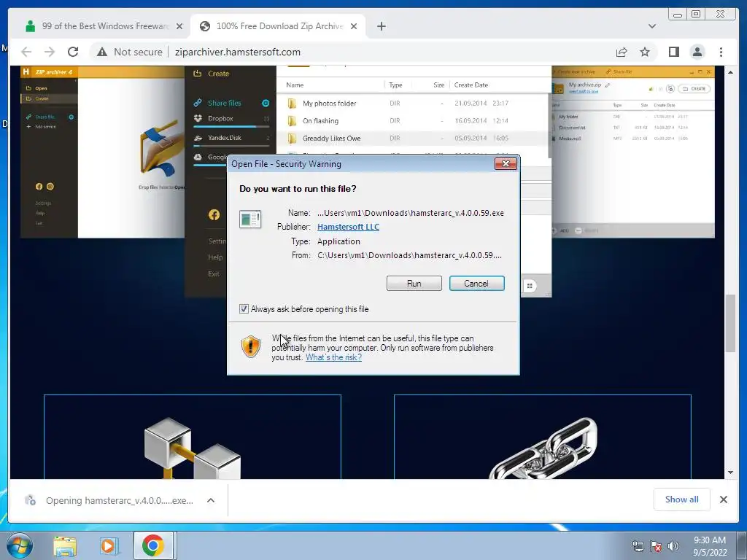Go back to the previous page
Viewport: 747px width, 560px height.
point(27,52)
